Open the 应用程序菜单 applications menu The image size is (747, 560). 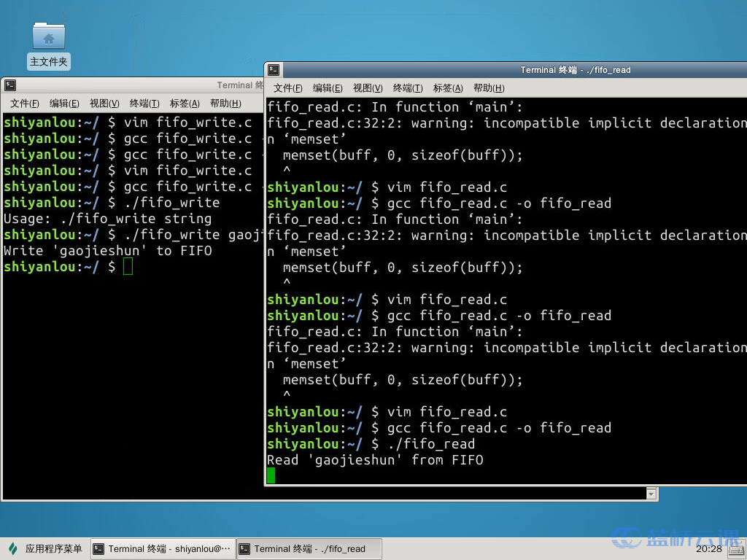(x=45, y=549)
